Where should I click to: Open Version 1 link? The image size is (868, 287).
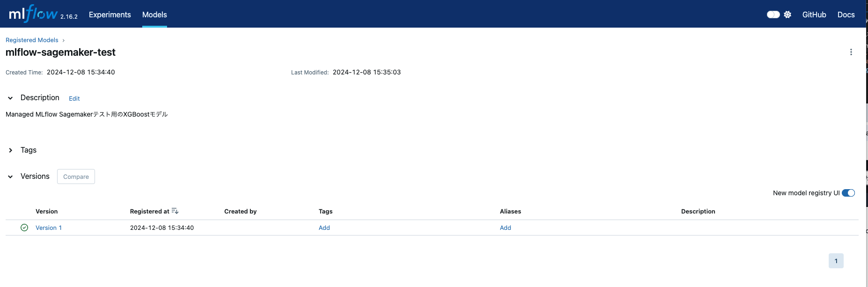click(49, 228)
